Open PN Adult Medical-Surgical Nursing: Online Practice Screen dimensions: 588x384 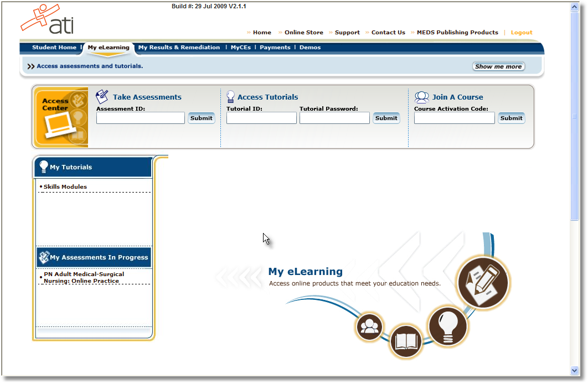pos(84,277)
